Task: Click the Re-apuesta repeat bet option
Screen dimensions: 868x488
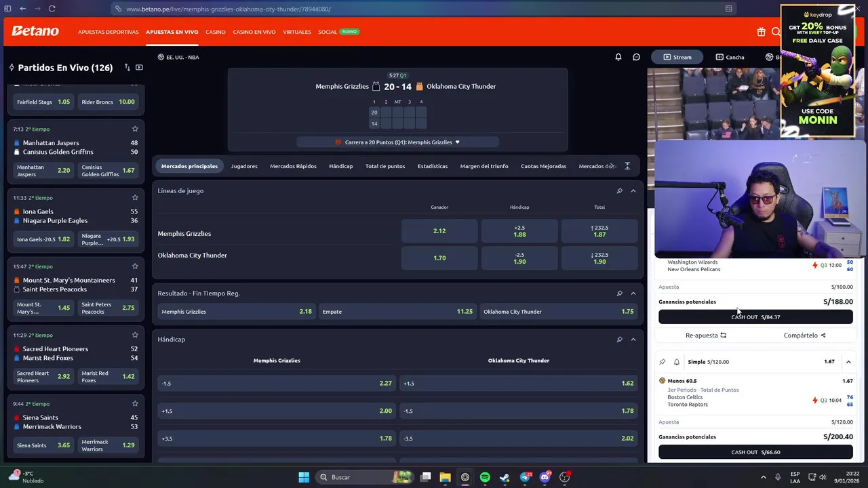Action: click(x=705, y=335)
